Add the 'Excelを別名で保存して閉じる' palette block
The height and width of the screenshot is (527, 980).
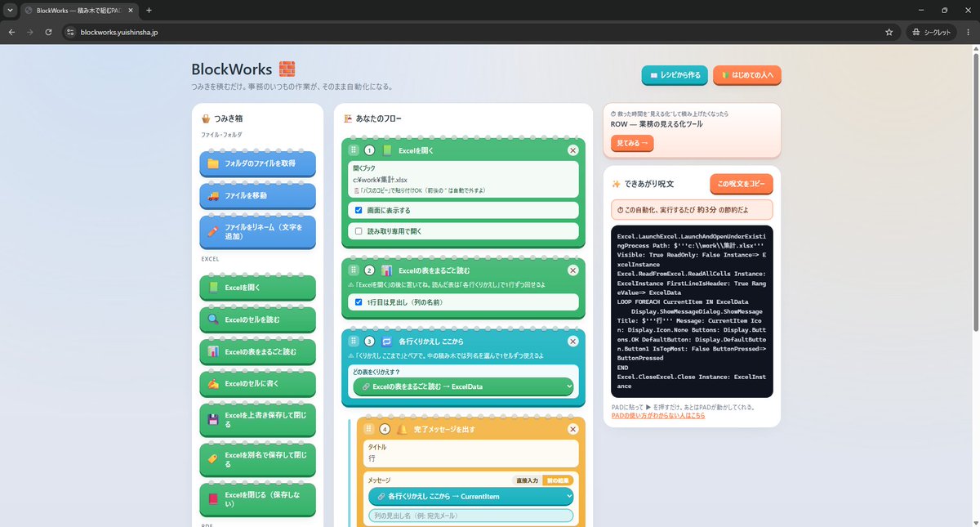(x=258, y=460)
